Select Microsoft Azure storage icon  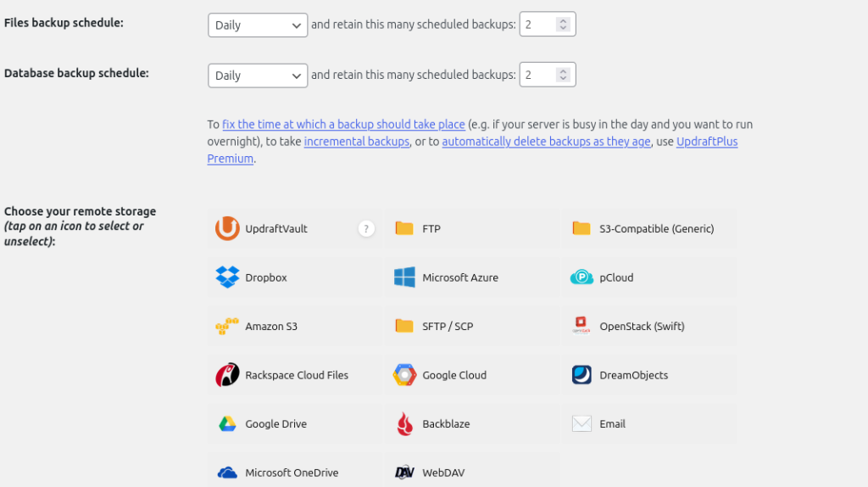click(x=404, y=277)
